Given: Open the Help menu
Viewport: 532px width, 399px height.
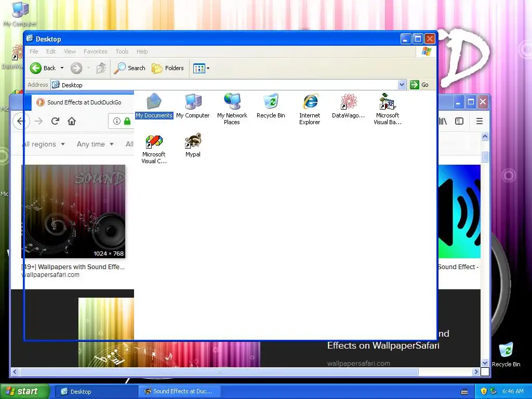Looking at the screenshot, I should coord(142,51).
